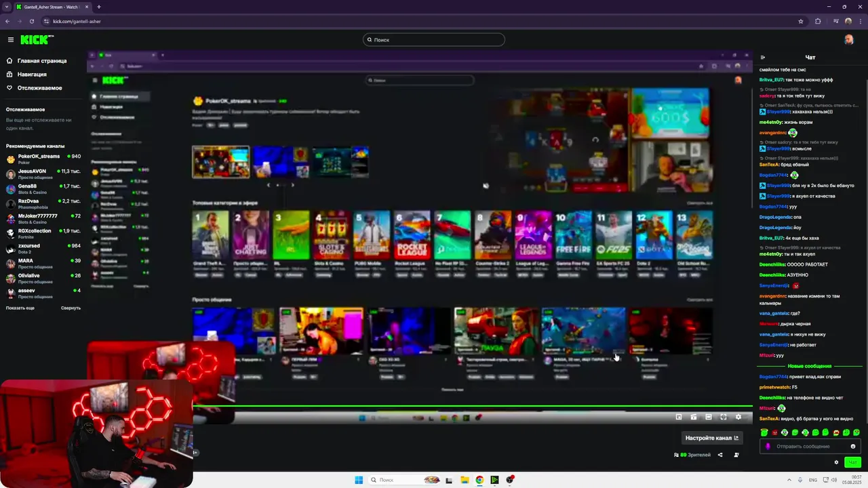868x488 pixels.
Task: Open the Chrome tab search dropdown
Action: (6, 7)
